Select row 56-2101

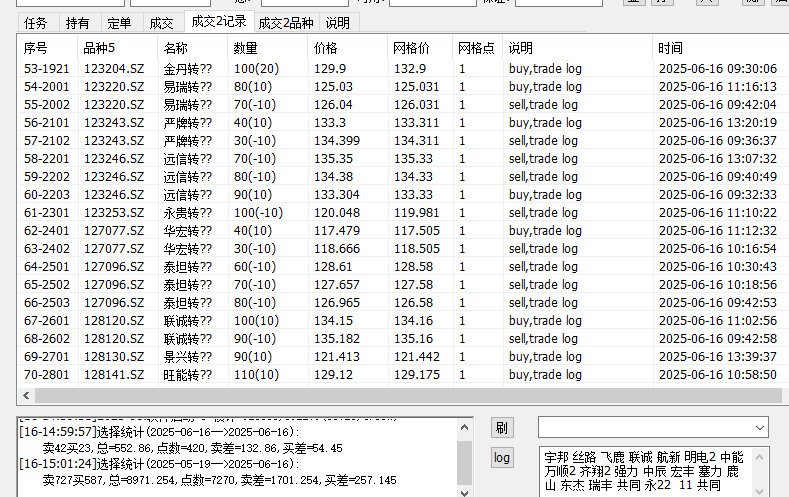coord(403,123)
